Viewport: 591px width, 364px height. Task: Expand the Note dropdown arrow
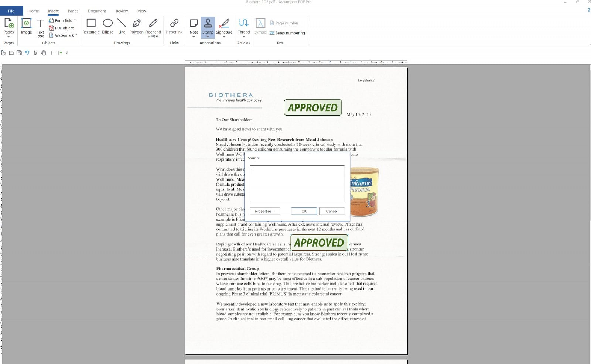[x=194, y=37]
